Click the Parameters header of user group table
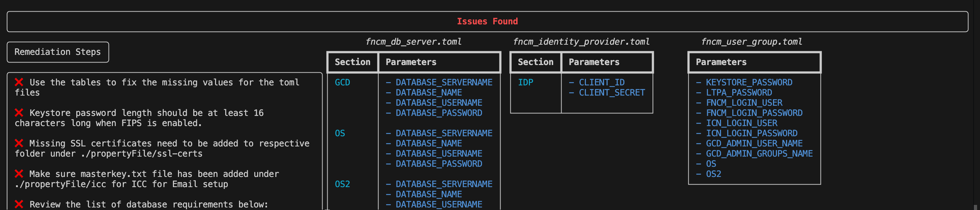Screen dimensions: 980x210 [721, 62]
